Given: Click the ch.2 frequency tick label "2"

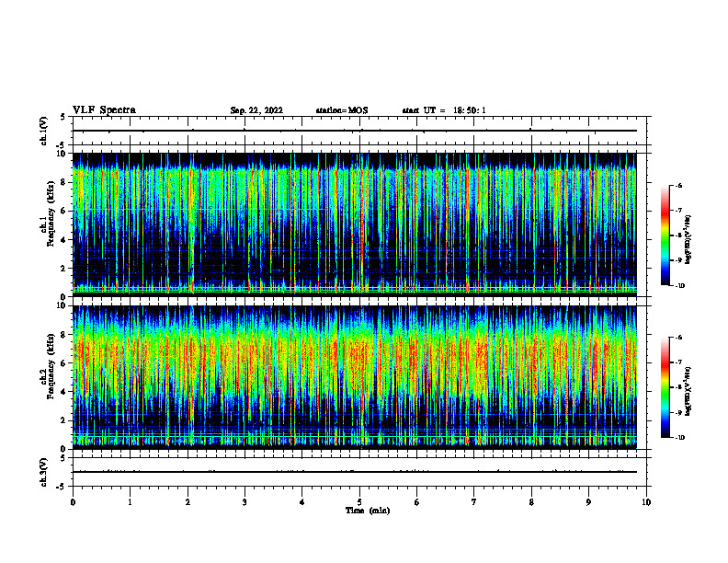Looking at the screenshot, I should [x=64, y=420].
